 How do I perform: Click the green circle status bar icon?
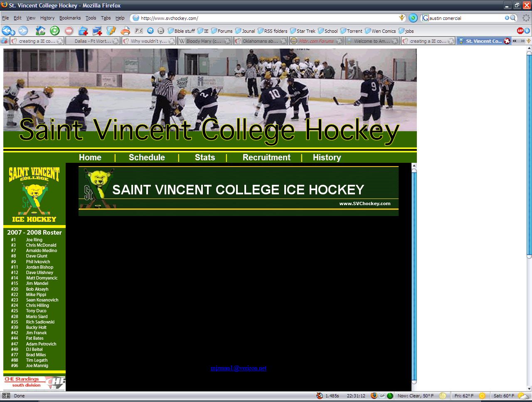coord(390,396)
